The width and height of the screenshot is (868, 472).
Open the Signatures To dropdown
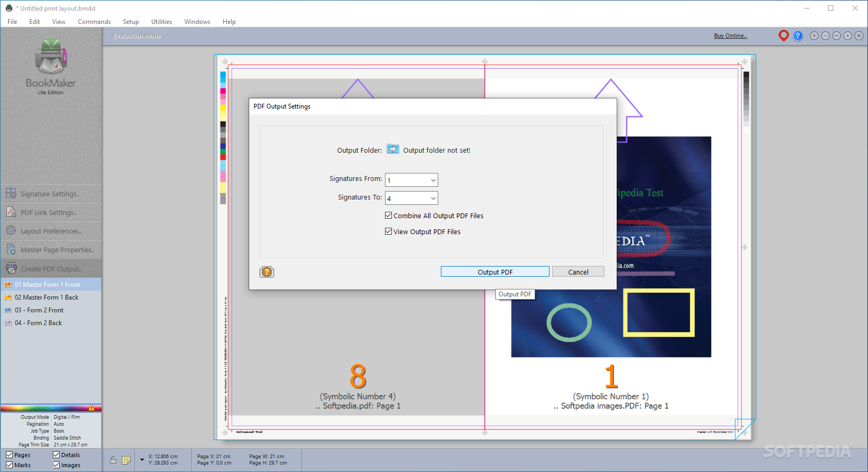[412, 198]
